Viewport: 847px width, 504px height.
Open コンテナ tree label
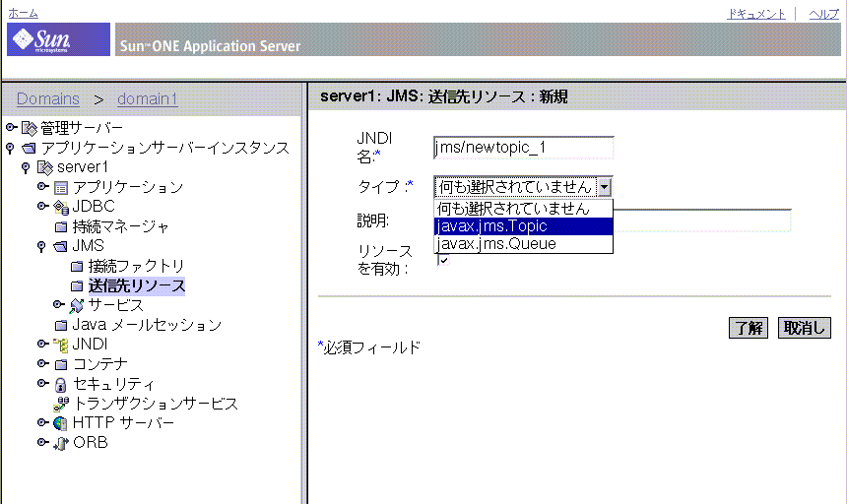(99, 364)
